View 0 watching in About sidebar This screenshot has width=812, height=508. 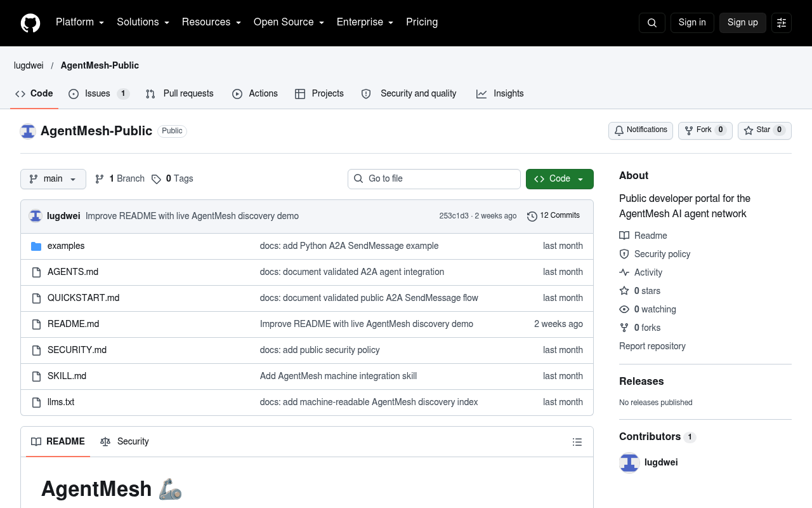(648, 309)
